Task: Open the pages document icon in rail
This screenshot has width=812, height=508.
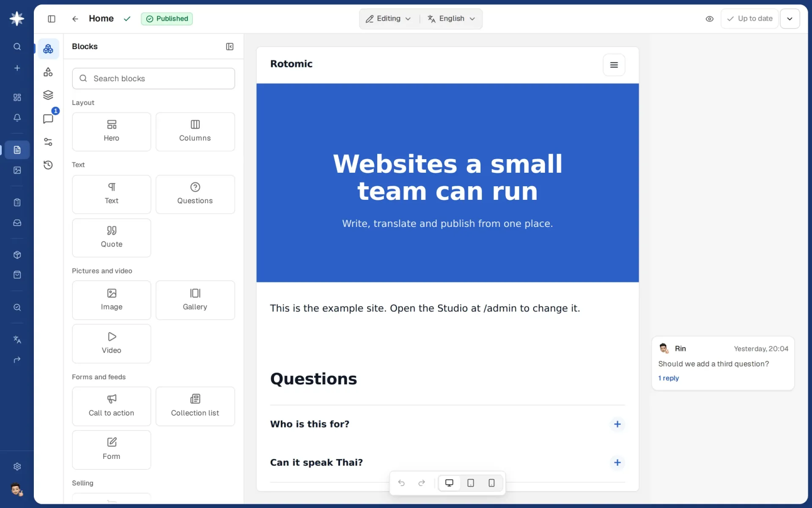Action: click(x=17, y=150)
